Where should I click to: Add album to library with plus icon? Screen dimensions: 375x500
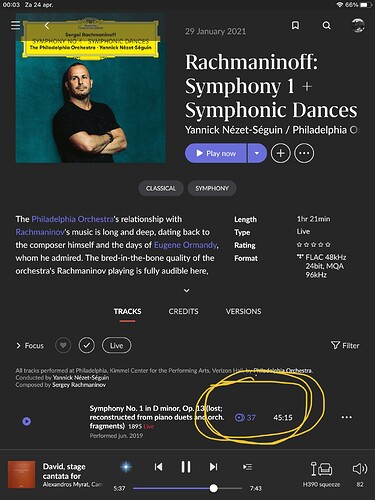point(281,153)
